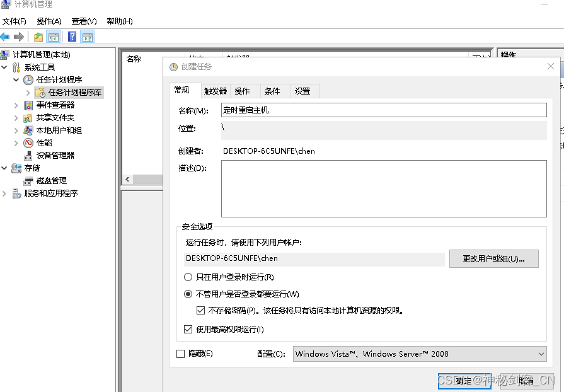Select the 磁盘管理 tree item
564x392 pixels.
point(52,180)
